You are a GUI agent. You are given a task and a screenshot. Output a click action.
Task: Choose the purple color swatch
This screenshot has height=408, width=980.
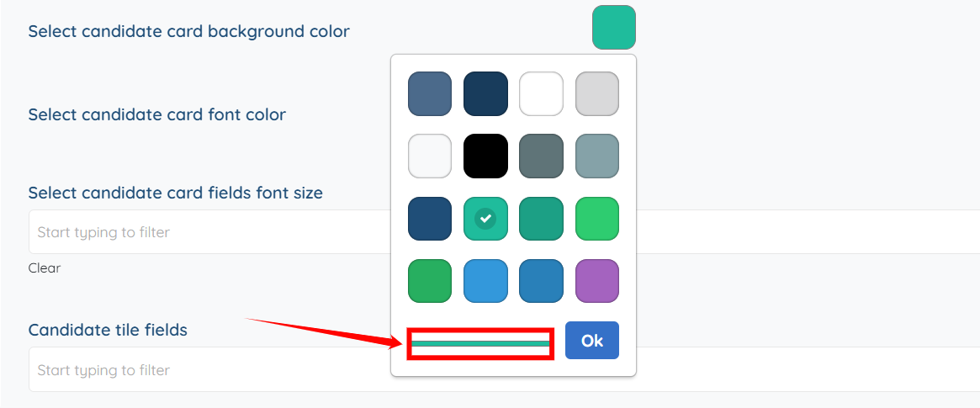pos(597,281)
